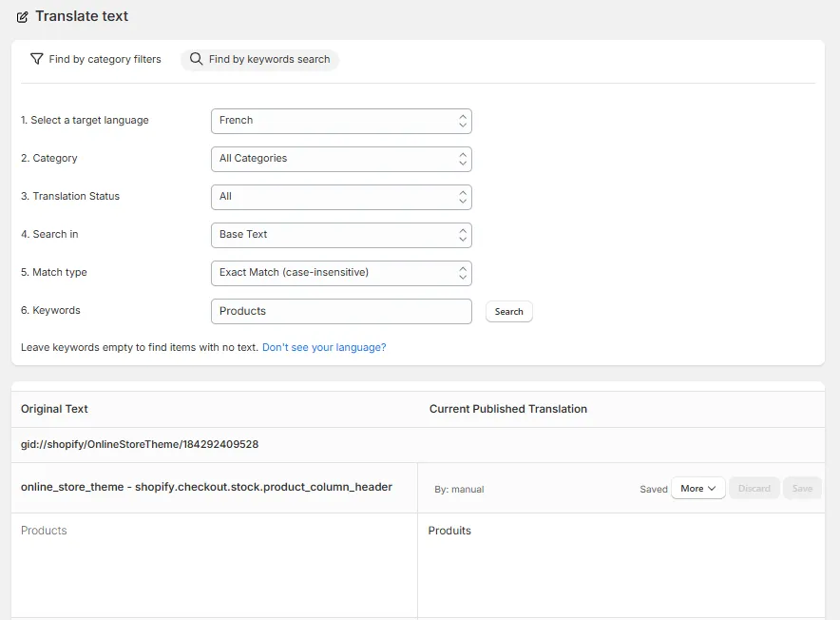The width and height of the screenshot is (840, 620).
Task: Click the Keywords input field containing Products
Action: 341,312
